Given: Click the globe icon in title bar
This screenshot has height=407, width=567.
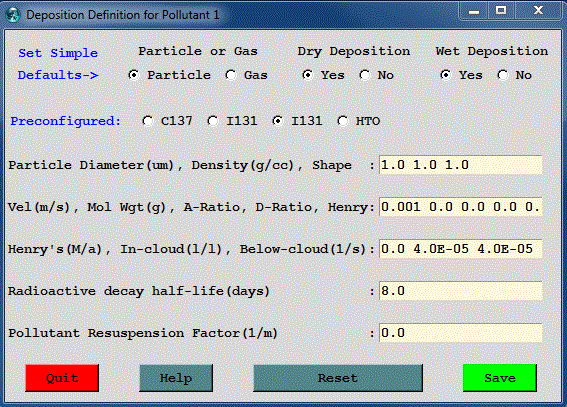Looking at the screenshot, I should pyautogui.click(x=13, y=14).
